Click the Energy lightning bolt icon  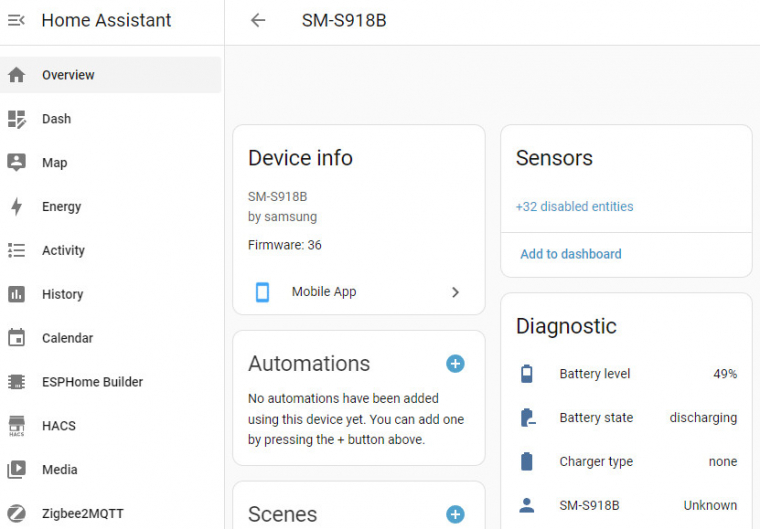16,207
